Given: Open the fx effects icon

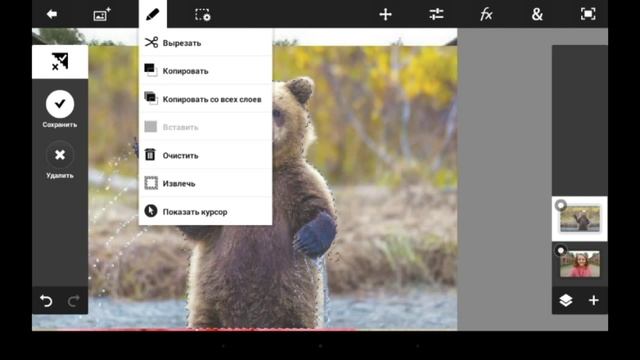Looking at the screenshot, I should click(x=486, y=15).
